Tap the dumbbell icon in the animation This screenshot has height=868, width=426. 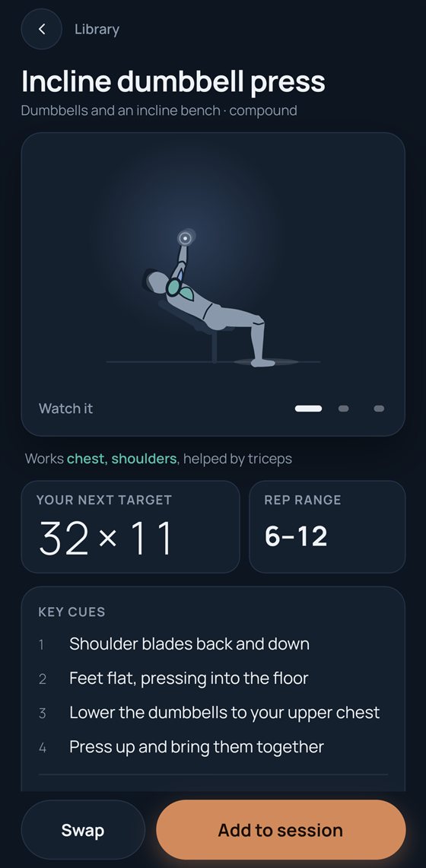point(186,238)
